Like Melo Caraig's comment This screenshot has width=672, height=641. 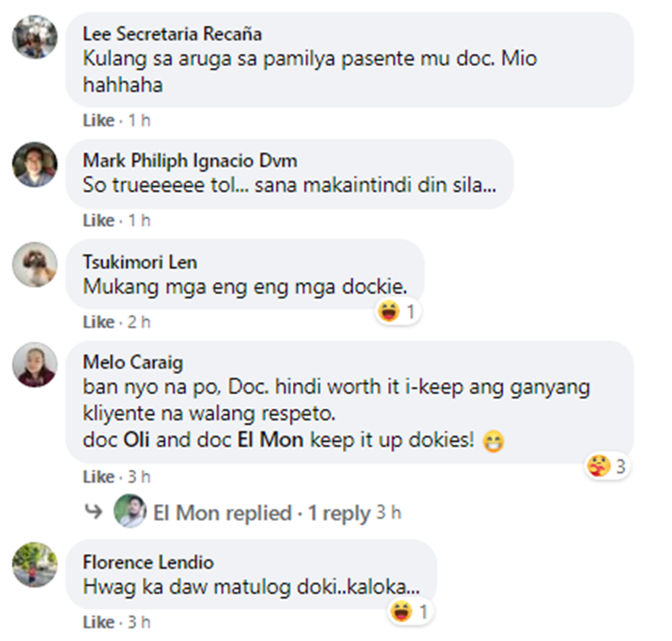pyautogui.click(x=99, y=477)
